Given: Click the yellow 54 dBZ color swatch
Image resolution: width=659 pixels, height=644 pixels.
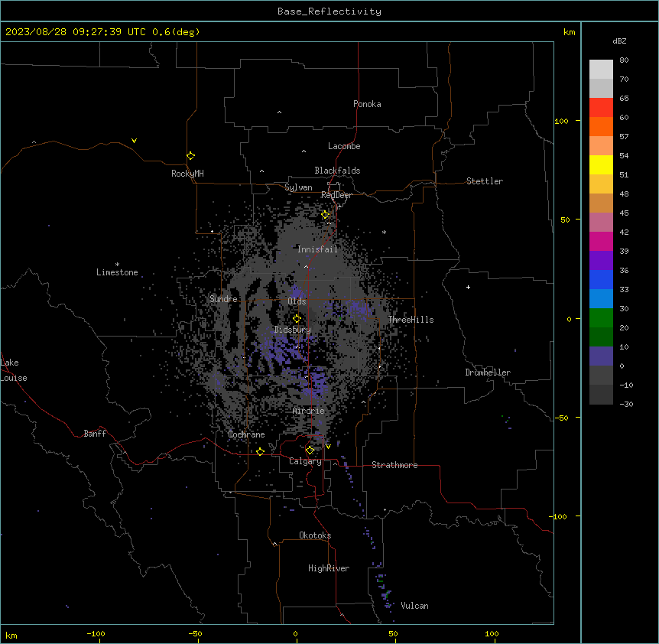Looking at the screenshot, I should point(601,164).
